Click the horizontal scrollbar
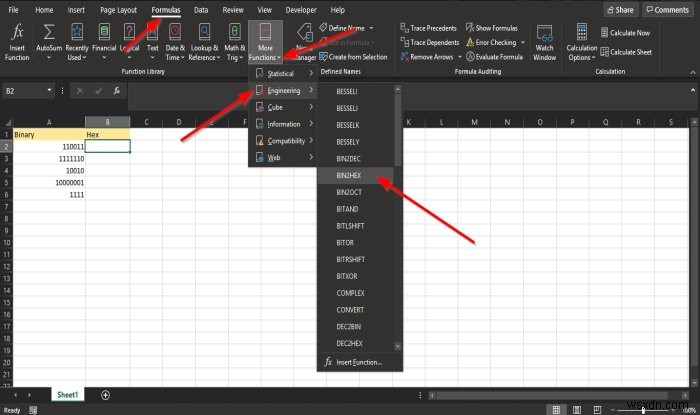The image size is (700, 415). click(x=552, y=395)
